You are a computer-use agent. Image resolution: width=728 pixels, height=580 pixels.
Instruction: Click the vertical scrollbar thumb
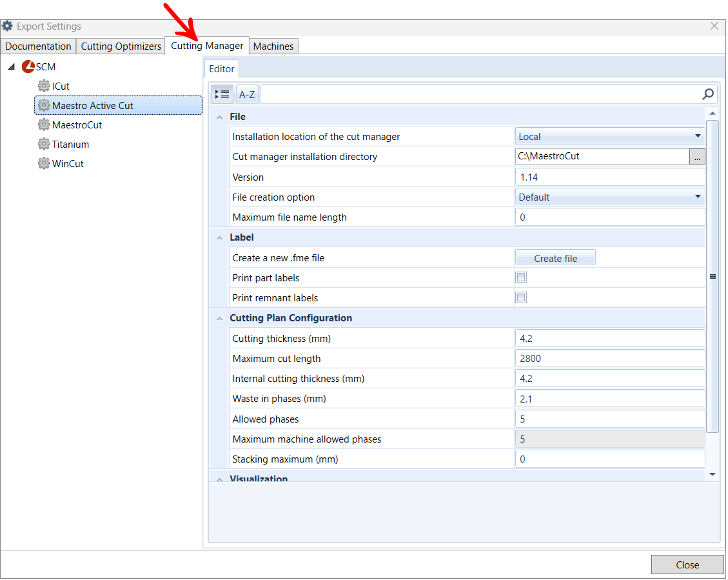tap(713, 276)
